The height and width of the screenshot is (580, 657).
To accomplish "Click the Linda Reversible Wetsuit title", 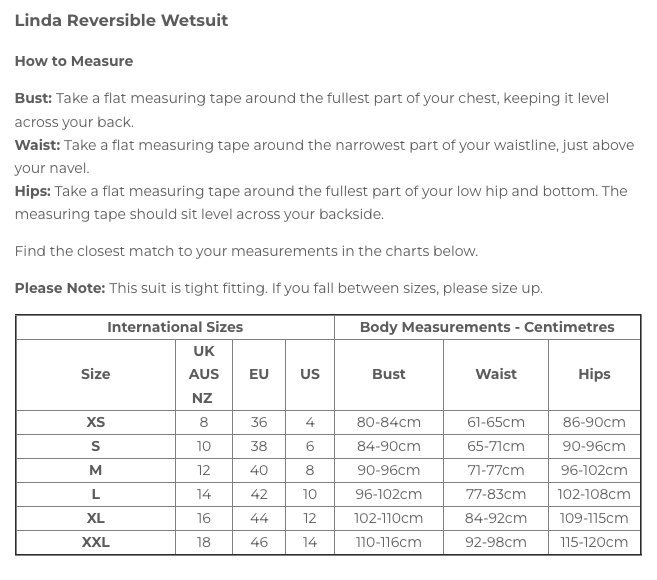I will click(121, 20).
